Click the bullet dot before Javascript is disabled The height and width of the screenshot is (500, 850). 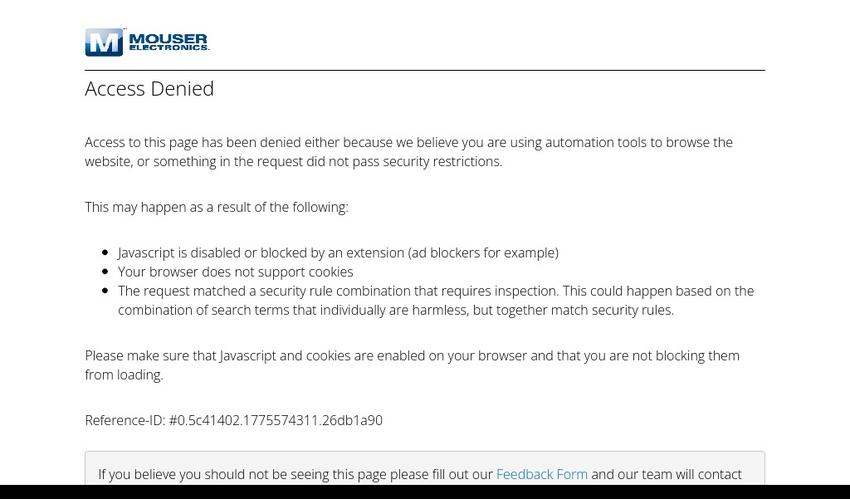point(105,253)
